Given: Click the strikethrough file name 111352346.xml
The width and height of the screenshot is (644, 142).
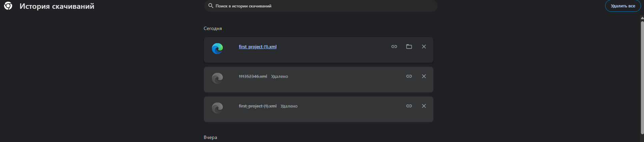Looking at the screenshot, I should (253, 77).
